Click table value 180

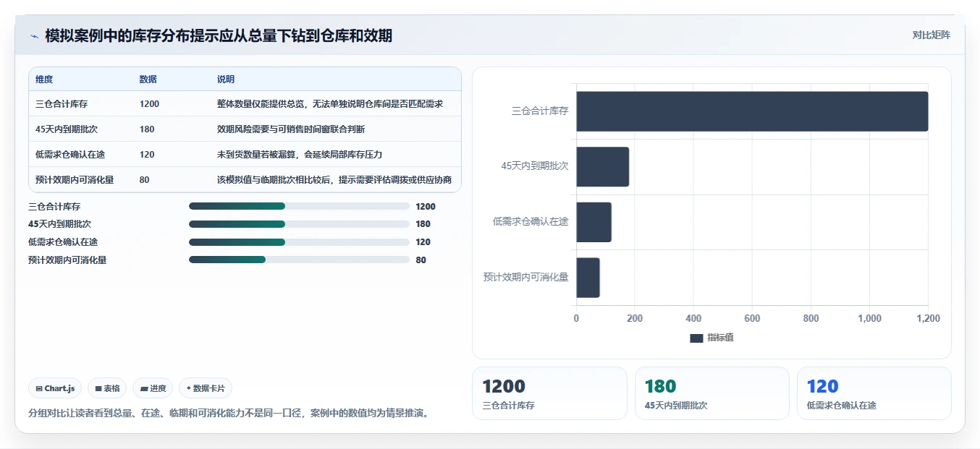(x=147, y=129)
